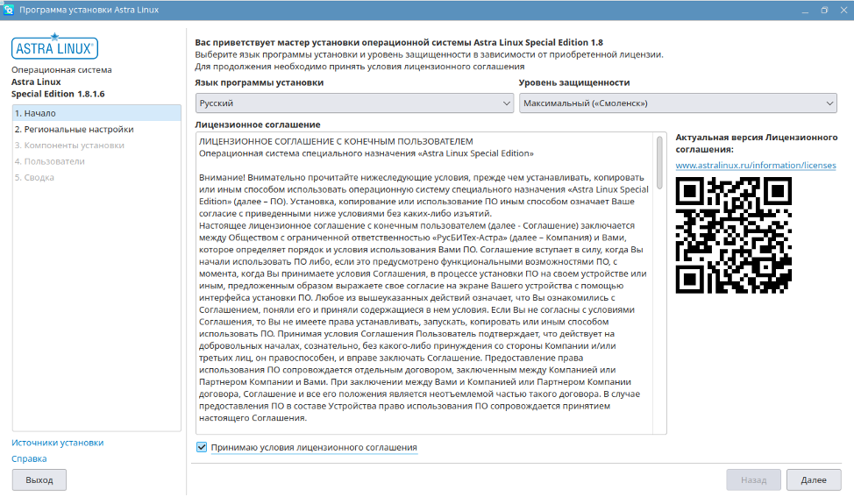Open Источники установки link
Viewport: 854px width, 504px height.
click(57, 443)
